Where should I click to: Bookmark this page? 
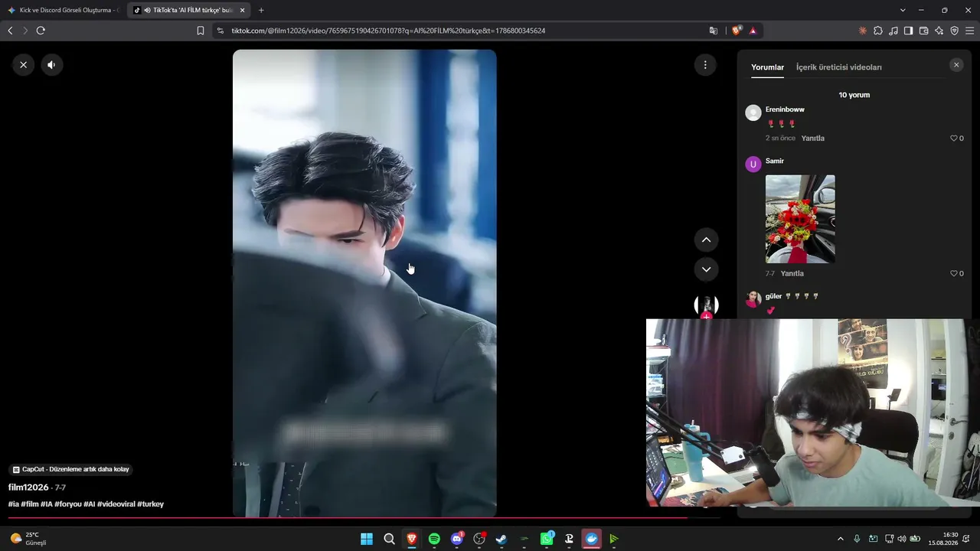(x=201, y=31)
